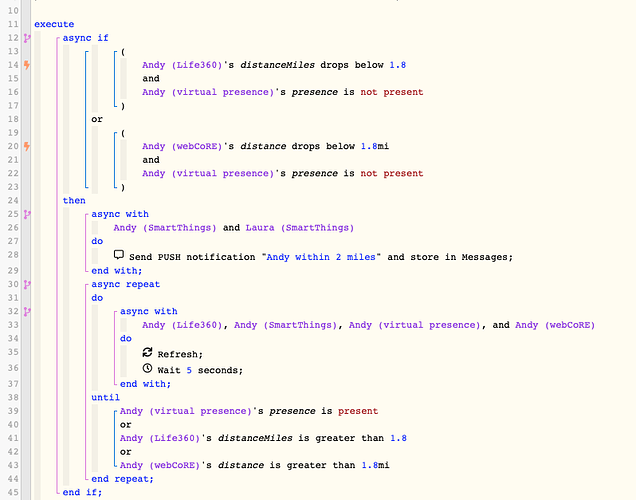This screenshot has height=500, width=636.
Task: Click the speech bubble icon before Send PUSH notification
Action: (119, 255)
